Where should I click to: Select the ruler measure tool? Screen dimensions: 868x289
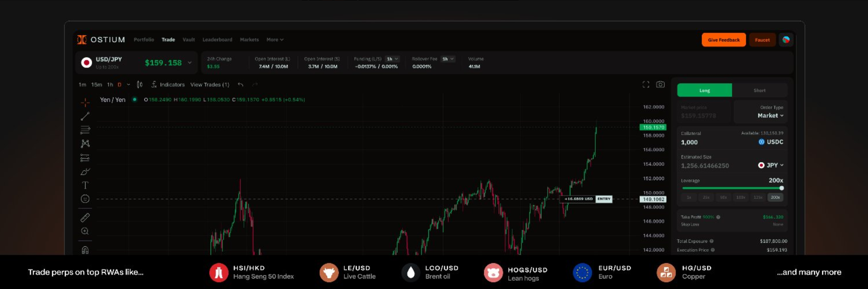pos(85,217)
